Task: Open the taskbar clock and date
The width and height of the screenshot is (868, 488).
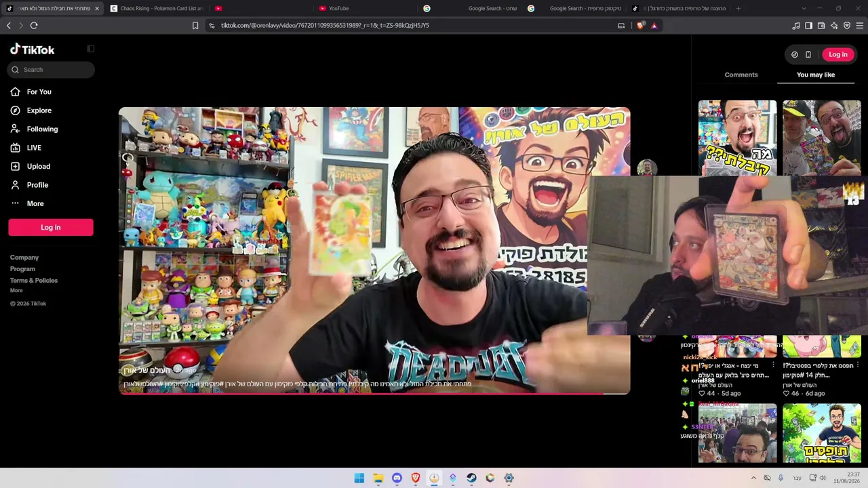Action: point(847,478)
